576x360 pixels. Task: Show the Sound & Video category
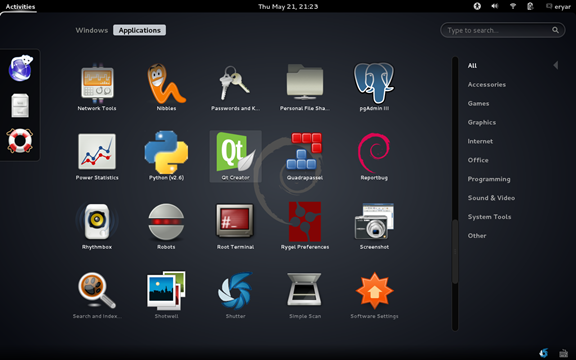pyautogui.click(x=491, y=198)
